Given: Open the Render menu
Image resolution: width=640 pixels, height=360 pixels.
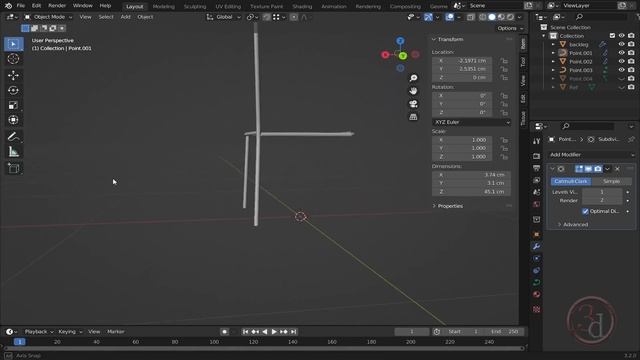Looking at the screenshot, I should [57, 6].
